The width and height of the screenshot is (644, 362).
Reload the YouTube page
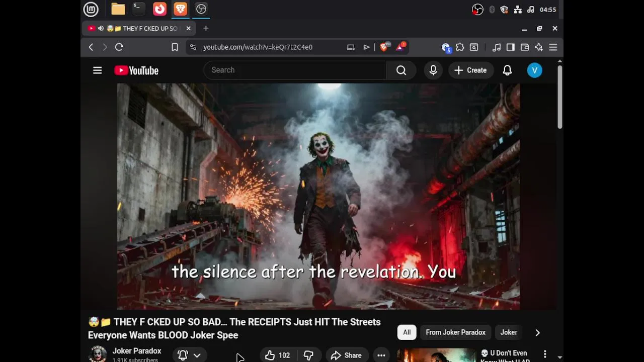click(119, 47)
